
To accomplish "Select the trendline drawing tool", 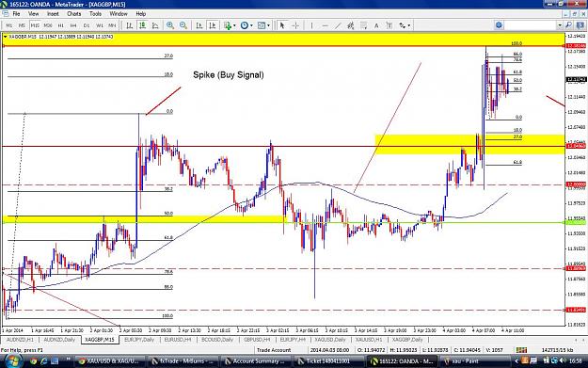I will pos(338,25).
